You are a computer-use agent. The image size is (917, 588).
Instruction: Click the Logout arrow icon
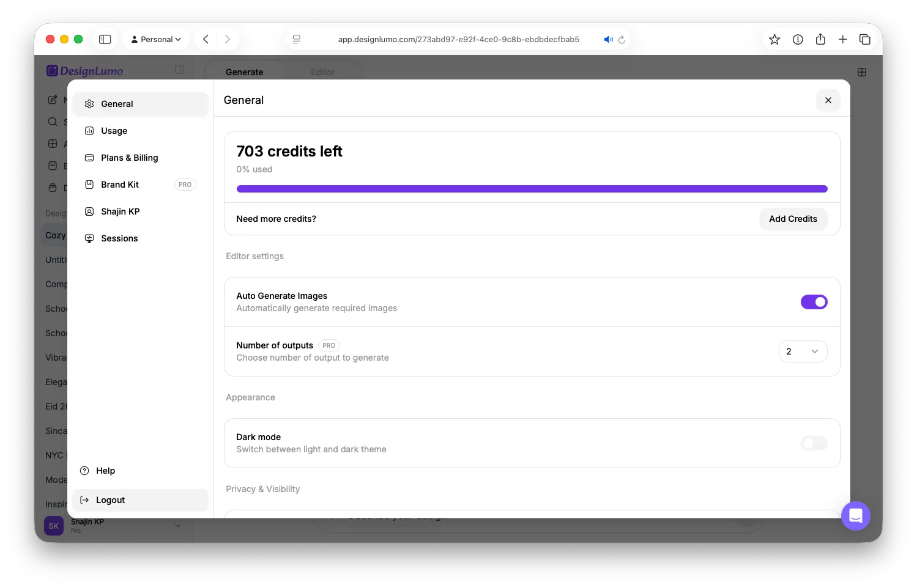[x=84, y=500]
